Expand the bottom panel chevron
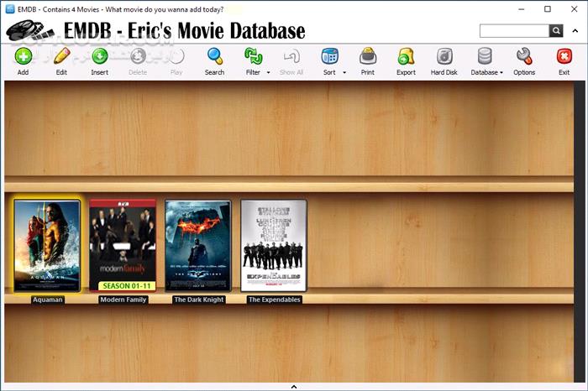 pyautogui.click(x=293, y=387)
